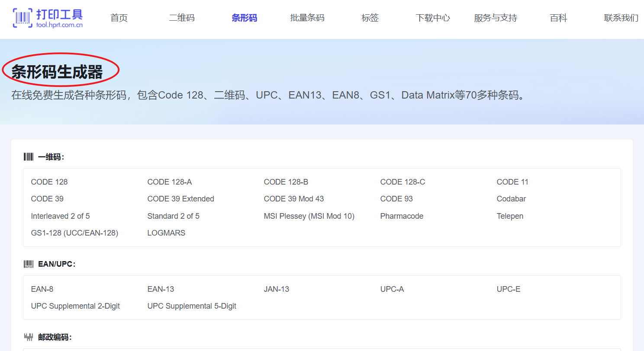Choose CODE 39 Extended

click(x=181, y=199)
